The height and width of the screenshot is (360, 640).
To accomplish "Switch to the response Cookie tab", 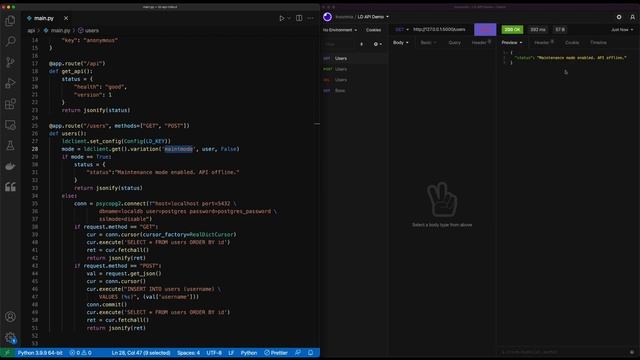I will [572, 42].
